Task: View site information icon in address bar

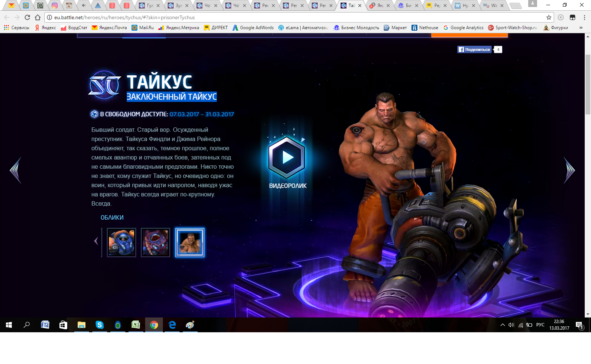Action: (49, 17)
